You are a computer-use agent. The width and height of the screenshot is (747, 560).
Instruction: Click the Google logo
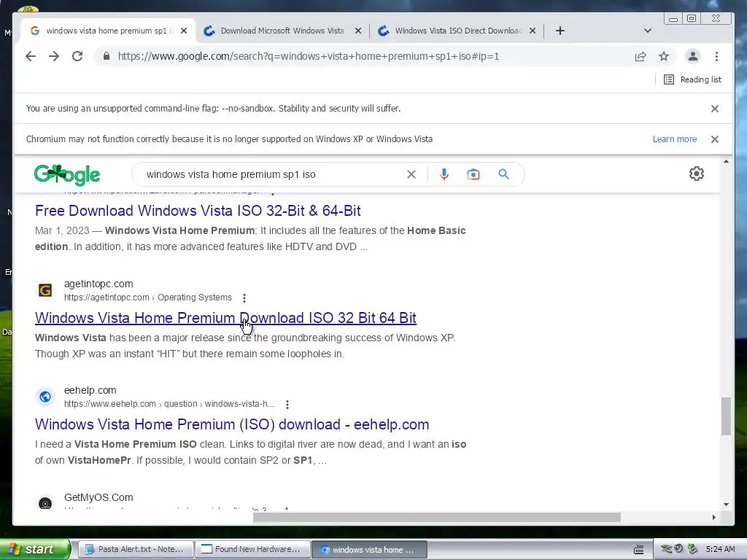(x=66, y=174)
